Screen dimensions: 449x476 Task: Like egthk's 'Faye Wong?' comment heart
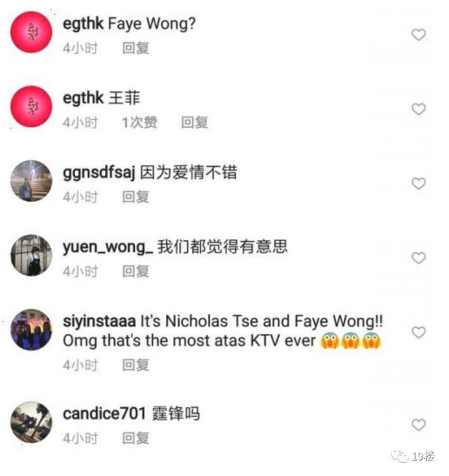point(419,35)
